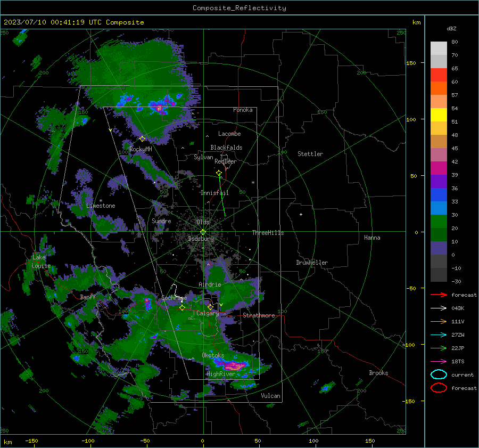The height and width of the screenshot is (448, 479).
Task: Click the RedDeer city label
Action: (226, 161)
